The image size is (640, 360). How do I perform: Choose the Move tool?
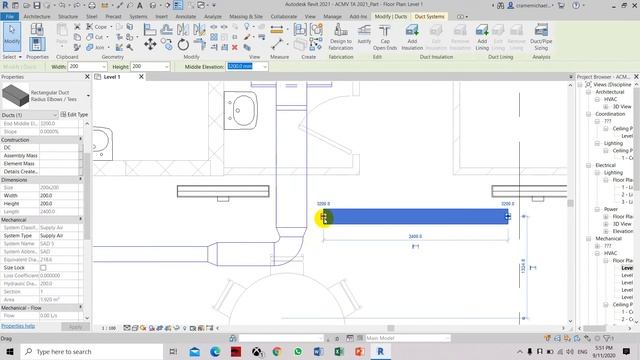150,44
